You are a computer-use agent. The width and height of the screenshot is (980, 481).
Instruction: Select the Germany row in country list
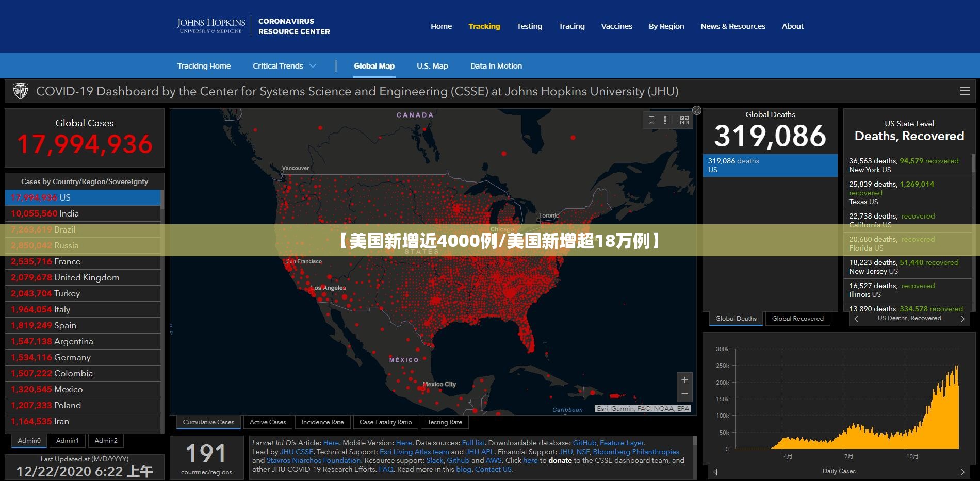(83, 357)
